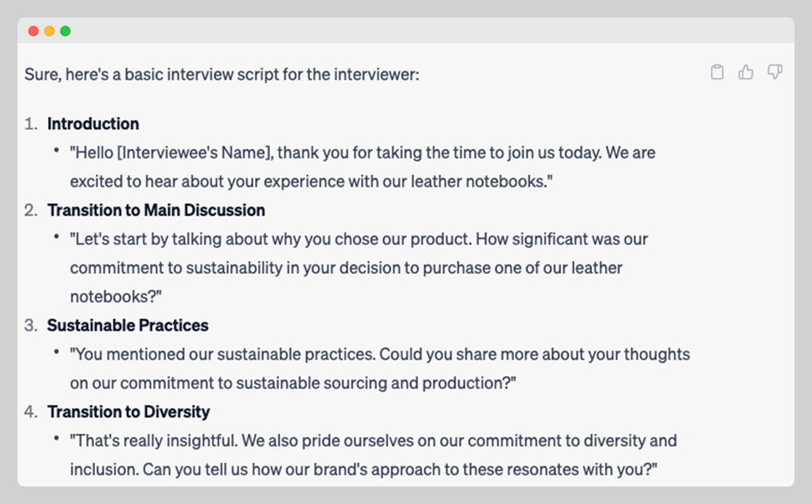Click list number 3 beside Sustainable Practices
The image size is (812, 504).
click(30, 326)
